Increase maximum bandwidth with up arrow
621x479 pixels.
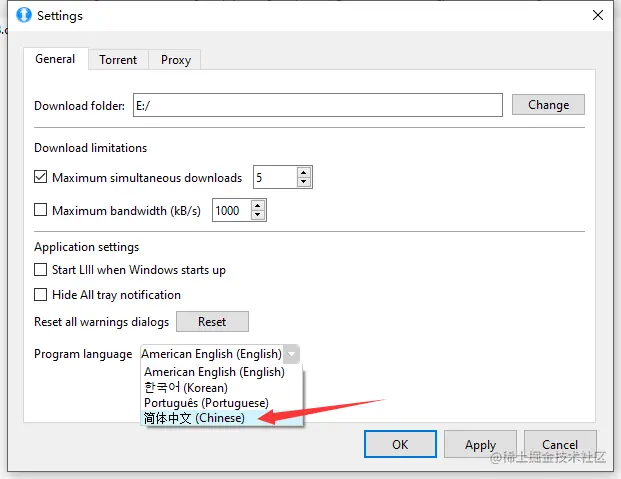click(x=258, y=205)
